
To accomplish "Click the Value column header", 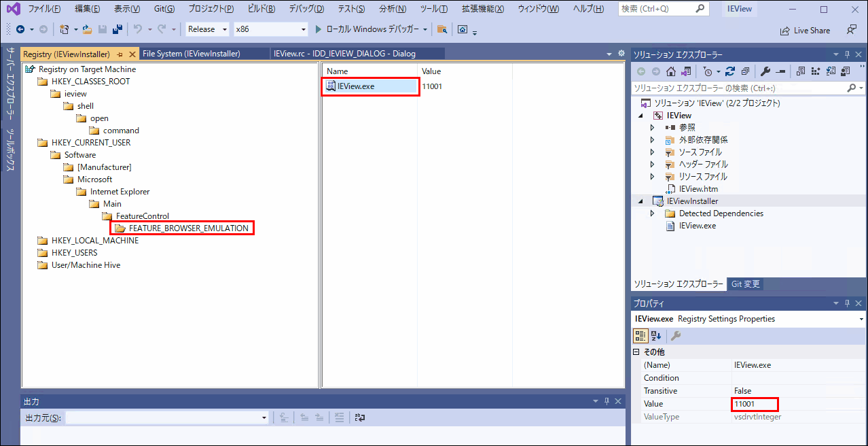I will click(x=465, y=71).
